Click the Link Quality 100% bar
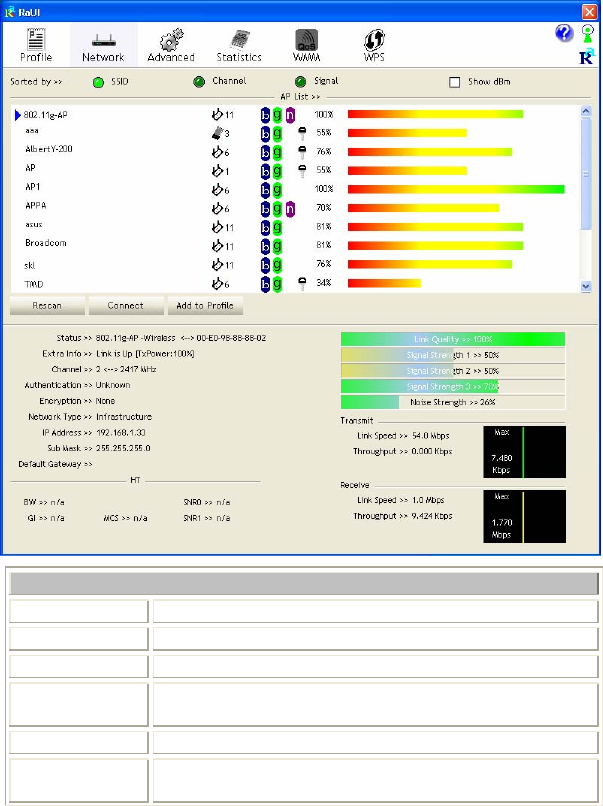The image size is (603, 806). [x=453, y=339]
